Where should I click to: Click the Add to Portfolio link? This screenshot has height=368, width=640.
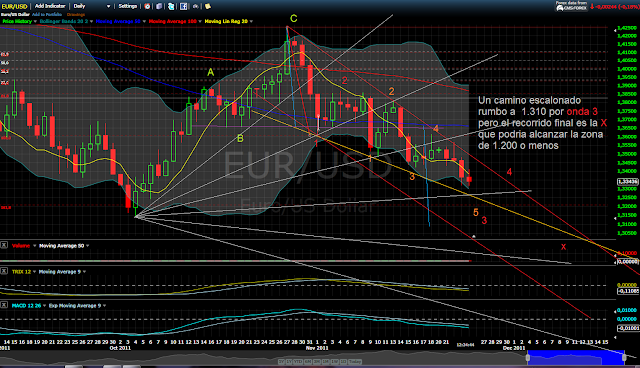[x=47, y=14]
